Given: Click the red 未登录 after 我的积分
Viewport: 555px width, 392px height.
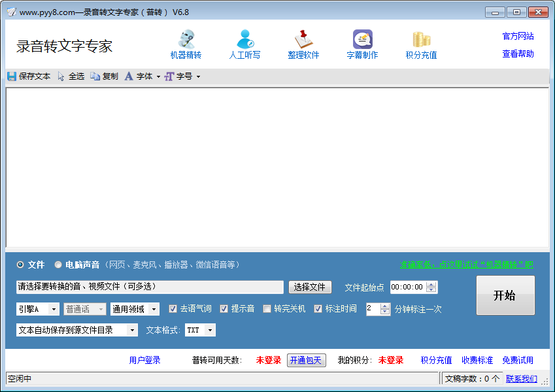Looking at the screenshot, I should click(x=391, y=360).
